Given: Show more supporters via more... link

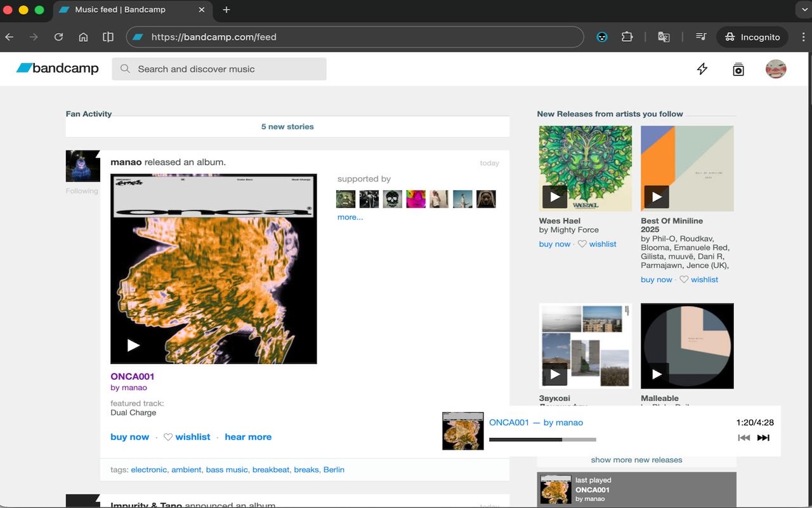Looking at the screenshot, I should [350, 217].
